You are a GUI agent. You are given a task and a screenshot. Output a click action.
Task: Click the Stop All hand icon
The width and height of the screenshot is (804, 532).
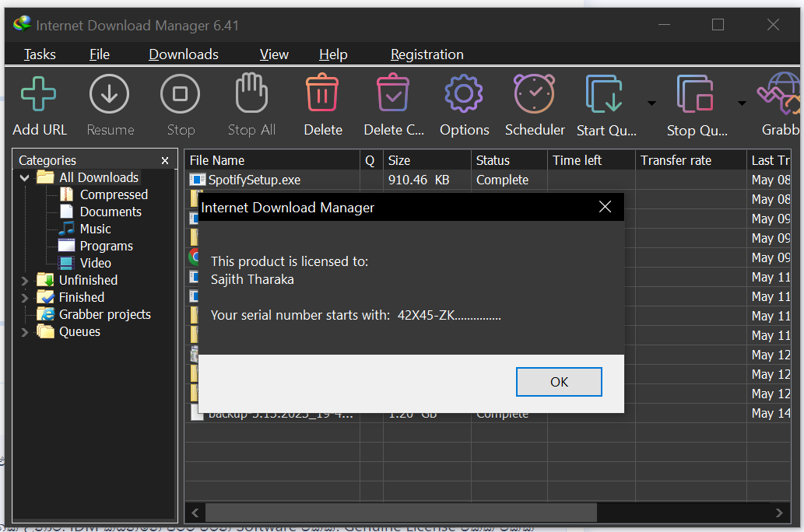(x=251, y=93)
